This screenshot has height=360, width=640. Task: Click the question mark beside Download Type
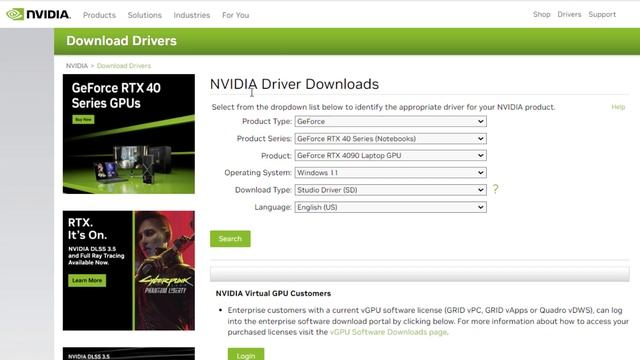click(x=495, y=189)
